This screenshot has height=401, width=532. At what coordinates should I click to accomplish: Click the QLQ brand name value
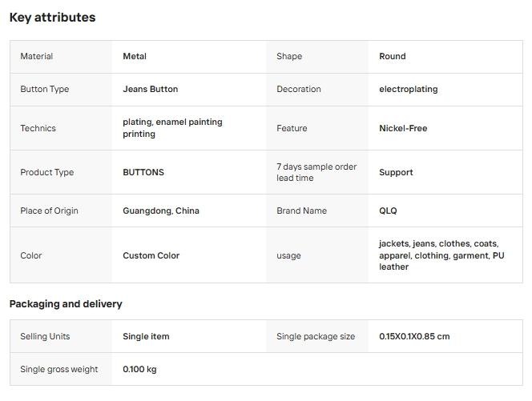click(x=388, y=211)
